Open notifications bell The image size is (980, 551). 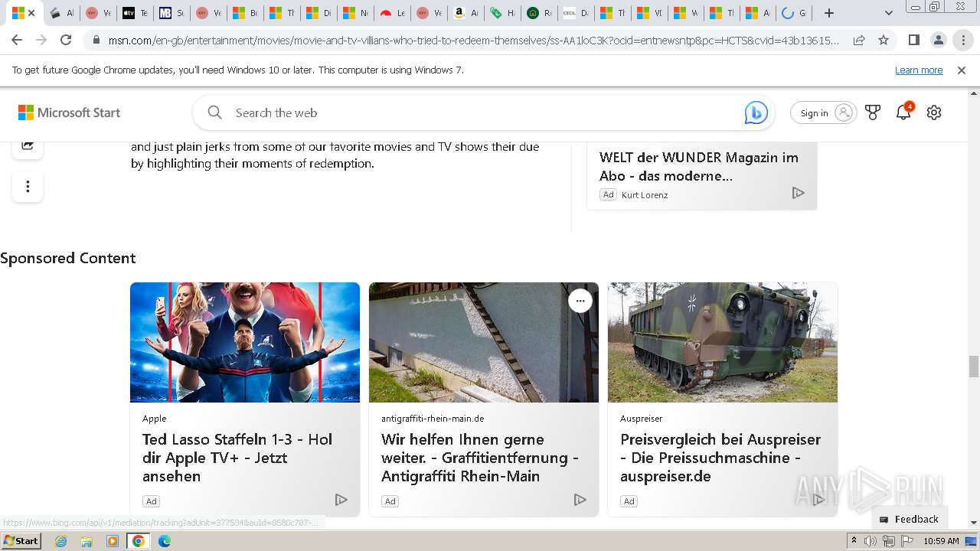click(x=903, y=112)
